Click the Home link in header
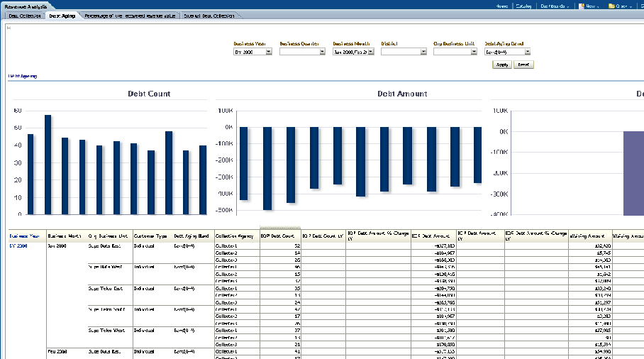 tap(502, 6)
